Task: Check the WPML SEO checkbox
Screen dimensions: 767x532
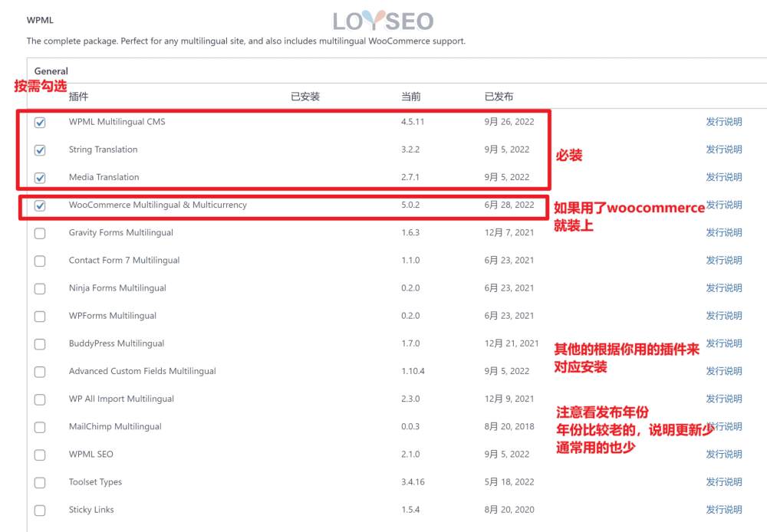Action: coord(40,455)
